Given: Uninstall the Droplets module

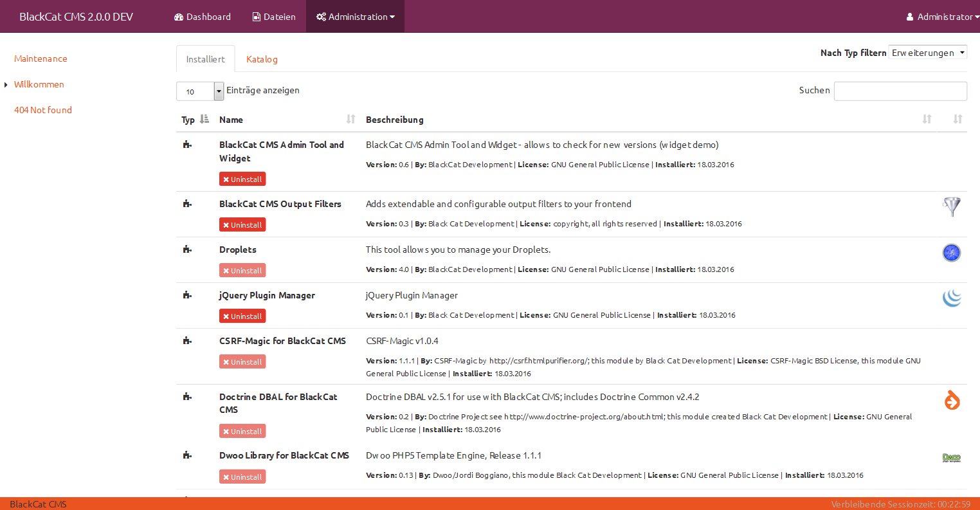Looking at the screenshot, I should (x=242, y=271).
